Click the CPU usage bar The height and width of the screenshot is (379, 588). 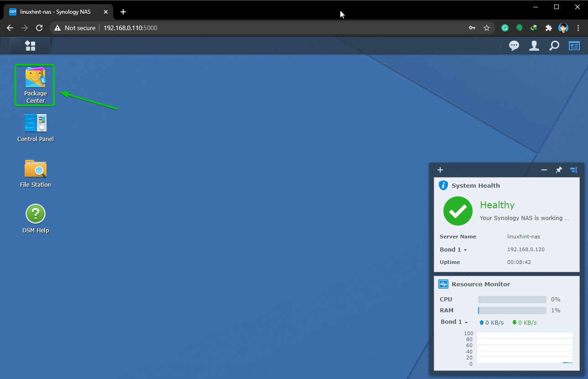512,300
